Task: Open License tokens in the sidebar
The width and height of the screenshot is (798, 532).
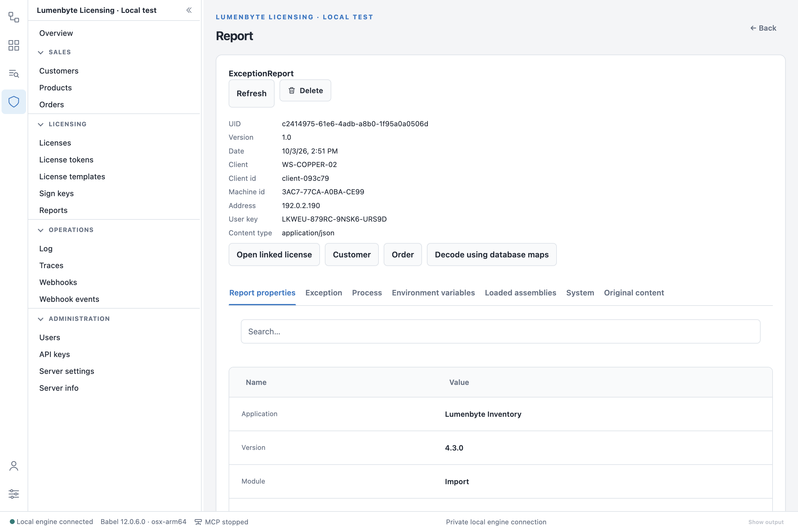Action: coord(66,160)
